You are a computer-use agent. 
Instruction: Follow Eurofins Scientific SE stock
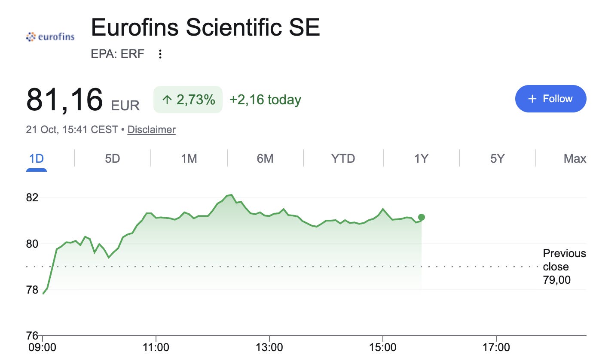pyautogui.click(x=550, y=99)
